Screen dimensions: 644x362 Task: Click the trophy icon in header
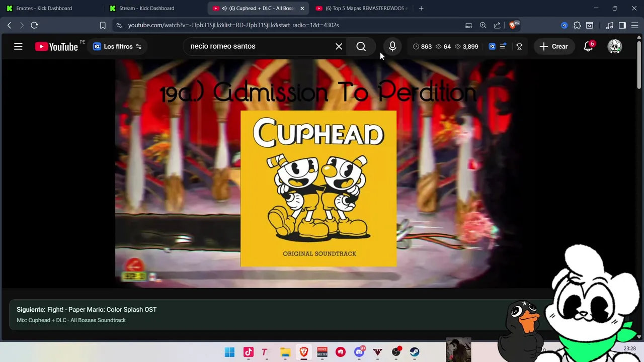pos(519,46)
